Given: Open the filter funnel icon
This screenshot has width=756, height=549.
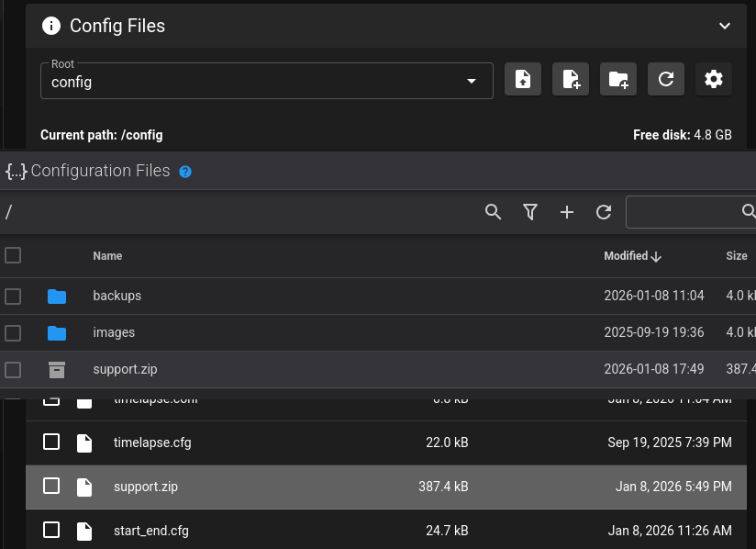Looking at the screenshot, I should 529,212.
